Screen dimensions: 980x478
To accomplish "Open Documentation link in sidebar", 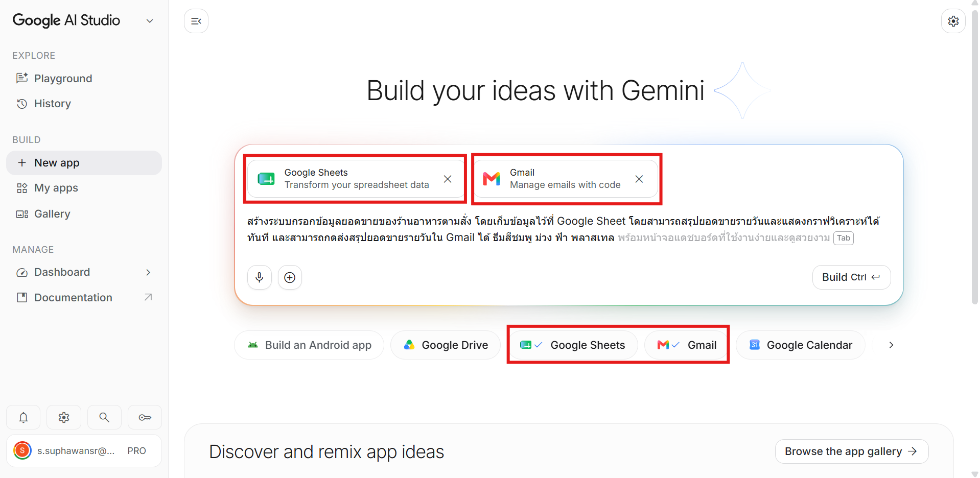I will pos(84,298).
